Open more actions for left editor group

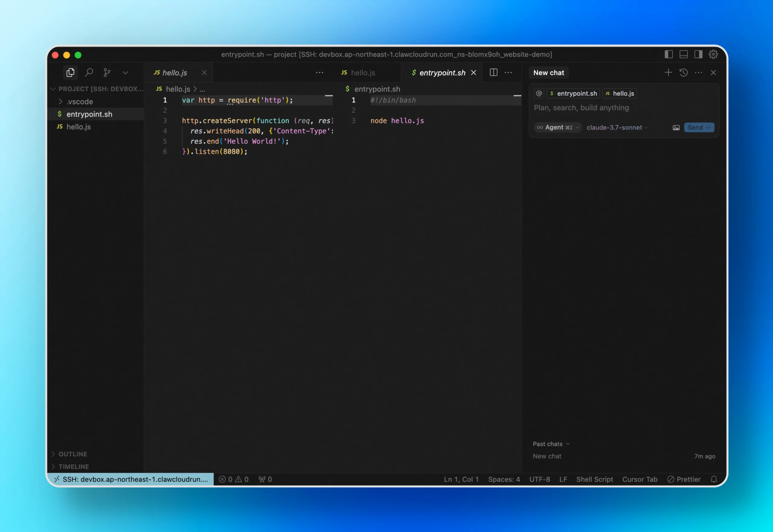[320, 73]
